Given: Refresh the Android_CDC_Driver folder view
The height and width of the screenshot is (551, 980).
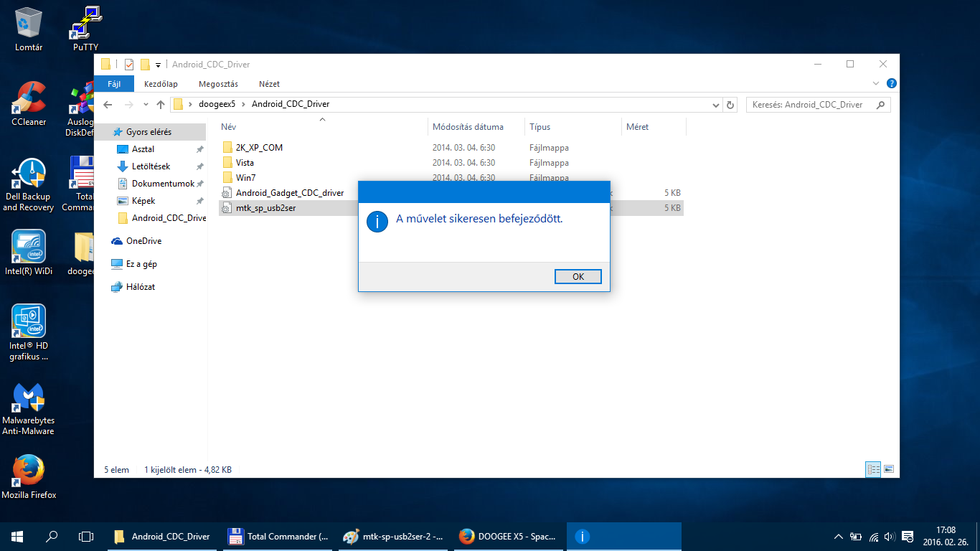Looking at the screenshot, I should 730,105.
